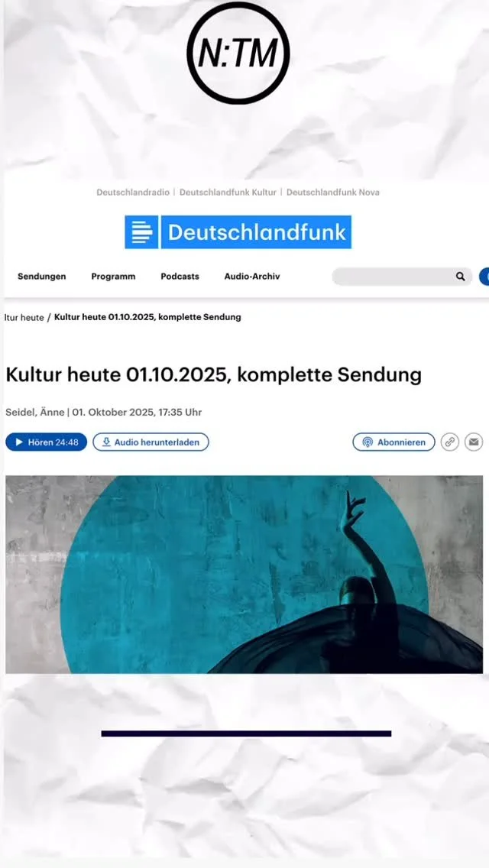The width and height of the screenshot is (489, 868).
Task: Click the magnifier search icon
Action: click(x=460, y=277)
